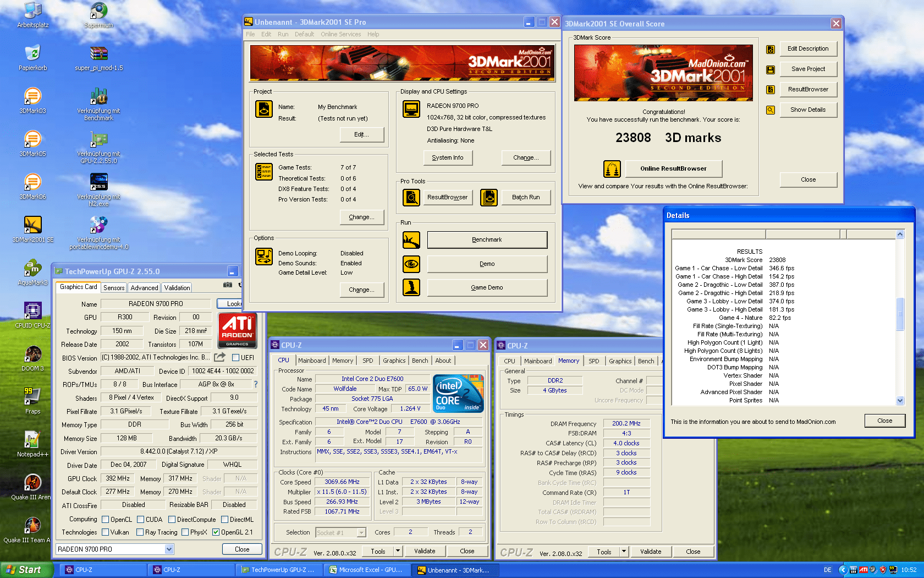Click the ResultBrowser magnifier icon in Pro Tools
Screen dimensions: 924x578
click(411, 197)
